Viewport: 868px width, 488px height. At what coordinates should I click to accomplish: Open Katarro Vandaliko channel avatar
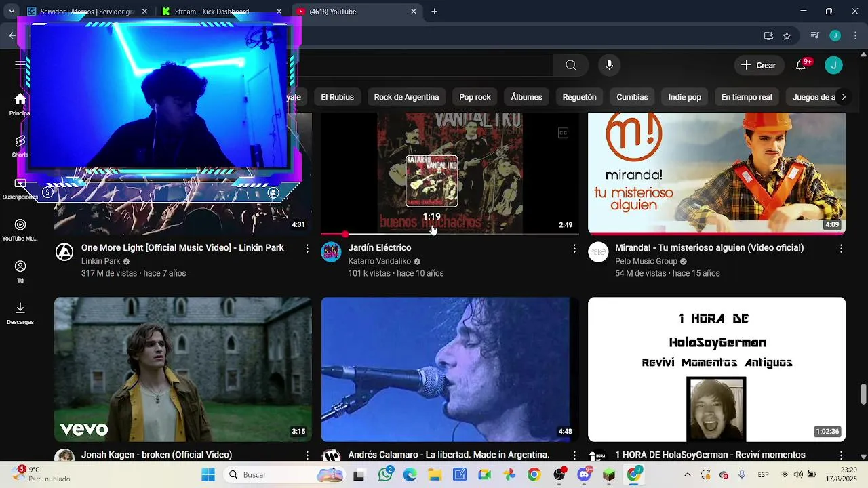(331, 252)
